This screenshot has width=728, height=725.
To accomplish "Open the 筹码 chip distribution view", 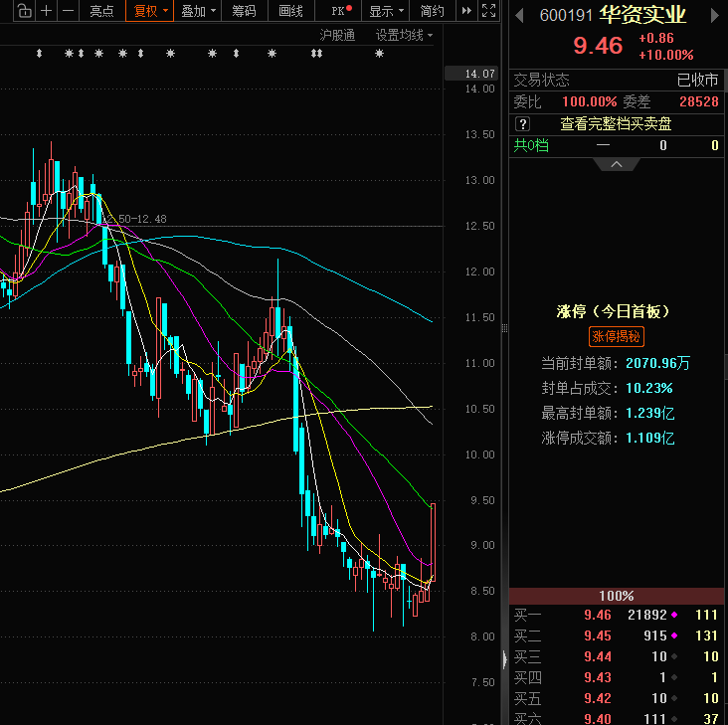I will [x=245, y=10].
